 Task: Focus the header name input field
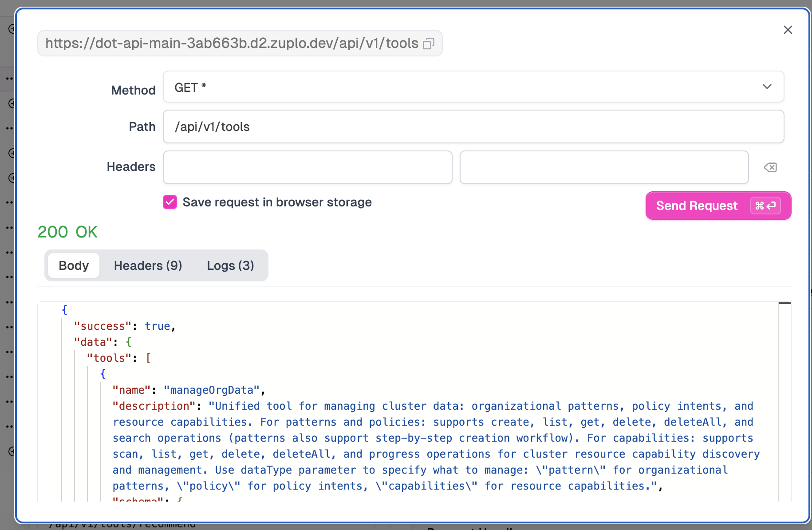click(x=307, y=167)
